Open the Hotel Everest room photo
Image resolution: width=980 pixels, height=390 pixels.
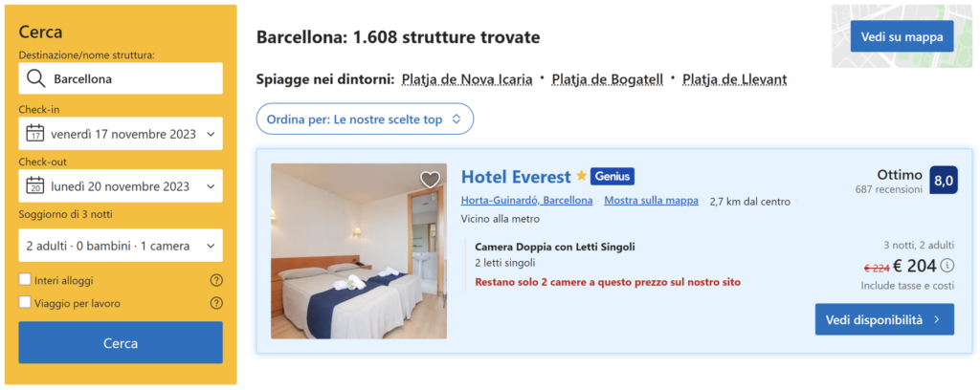pyautogui.click(x=358, y=251)
